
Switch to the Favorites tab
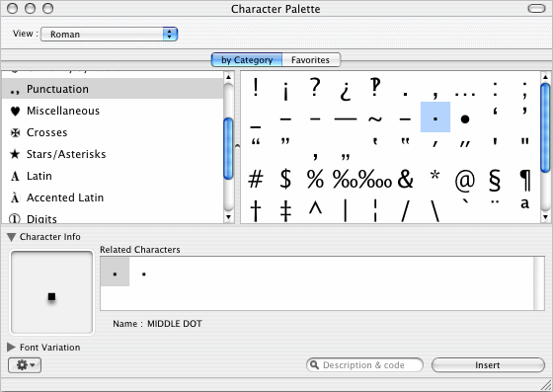[311, 60]
